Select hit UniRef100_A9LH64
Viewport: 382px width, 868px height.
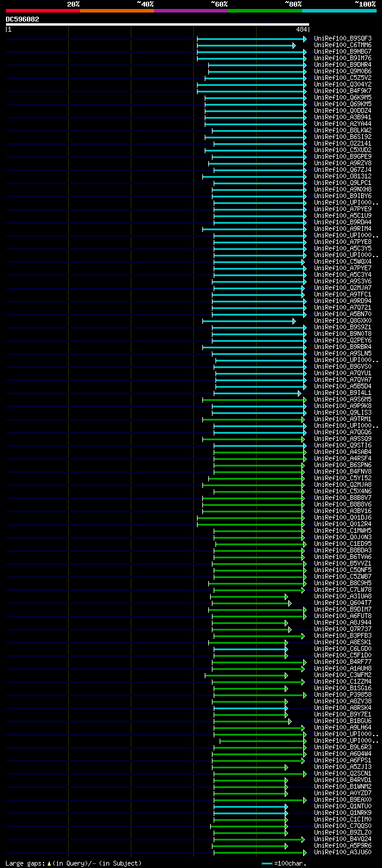coord(343,728)
